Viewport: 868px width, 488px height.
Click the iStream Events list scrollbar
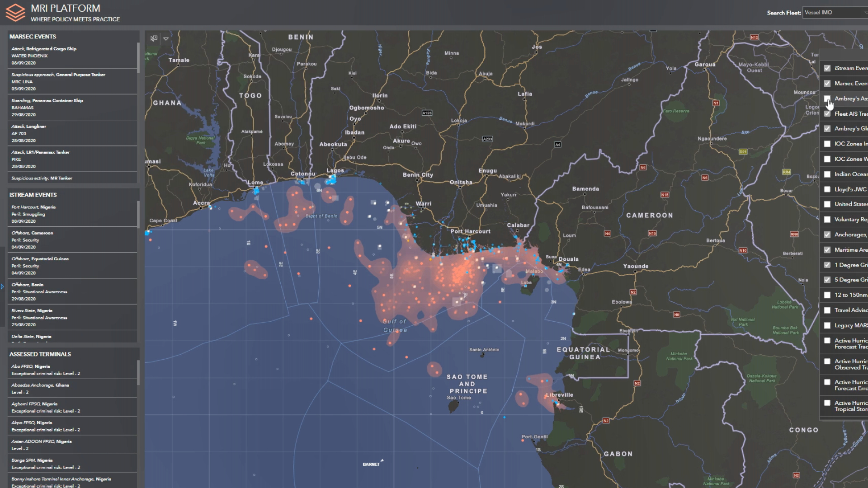click(138, 215)
